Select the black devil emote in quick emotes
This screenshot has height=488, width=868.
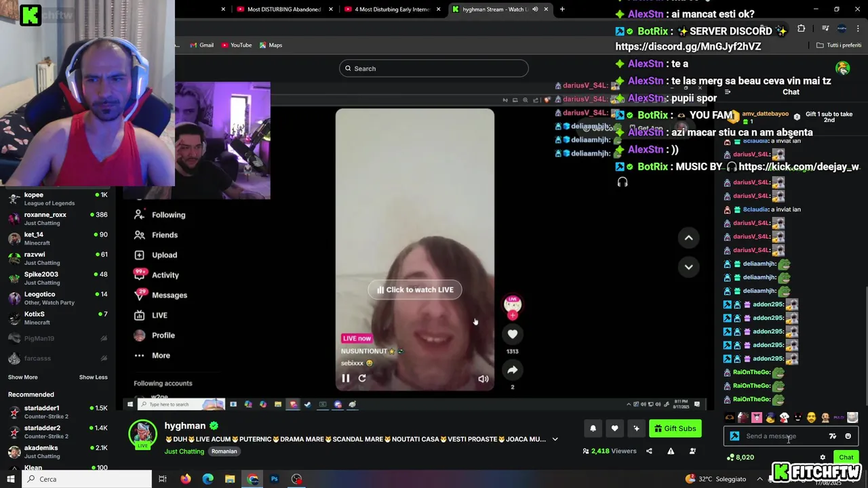coord(798,418)
